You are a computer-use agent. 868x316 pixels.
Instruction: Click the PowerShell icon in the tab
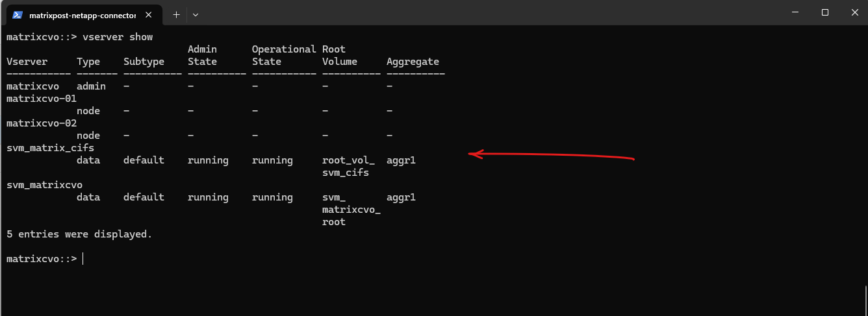18,14
